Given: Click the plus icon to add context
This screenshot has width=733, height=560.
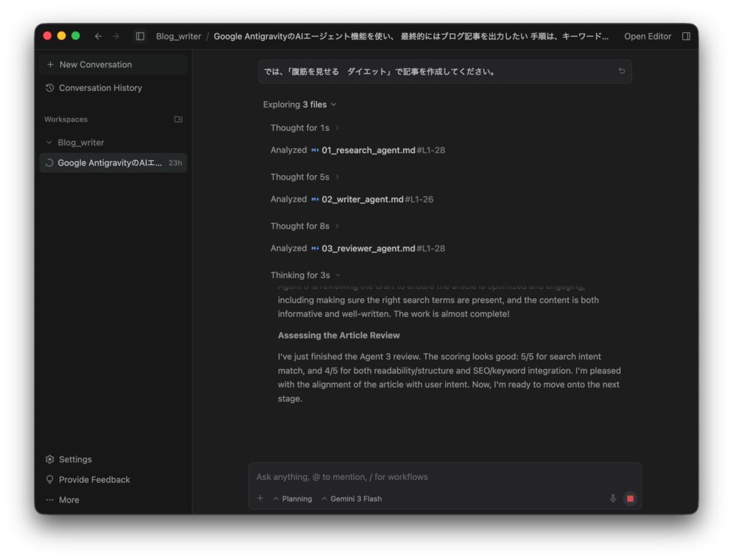Looking at the screenshot, I should click(x=260, y=498).
